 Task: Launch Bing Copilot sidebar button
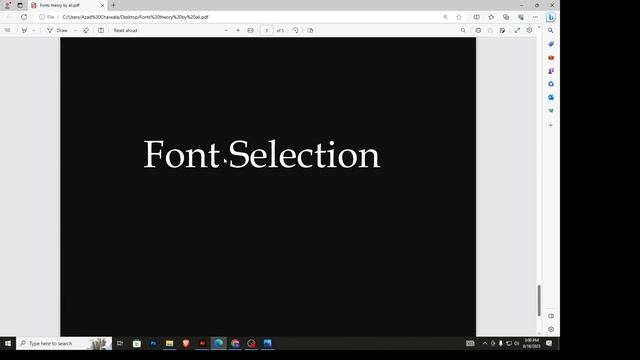(x=551, y=17)
